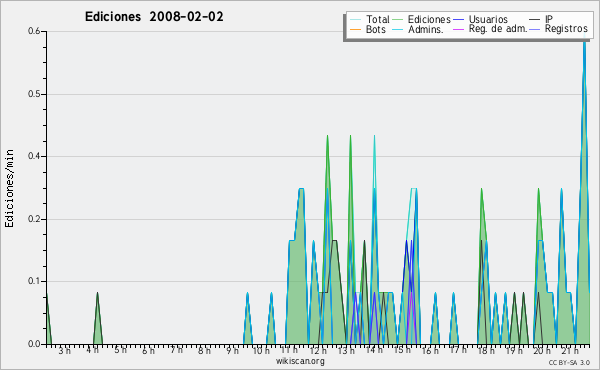The image size is (600, 370).
Task: Click the y-axis value 0.0
Action: point(34,344)
